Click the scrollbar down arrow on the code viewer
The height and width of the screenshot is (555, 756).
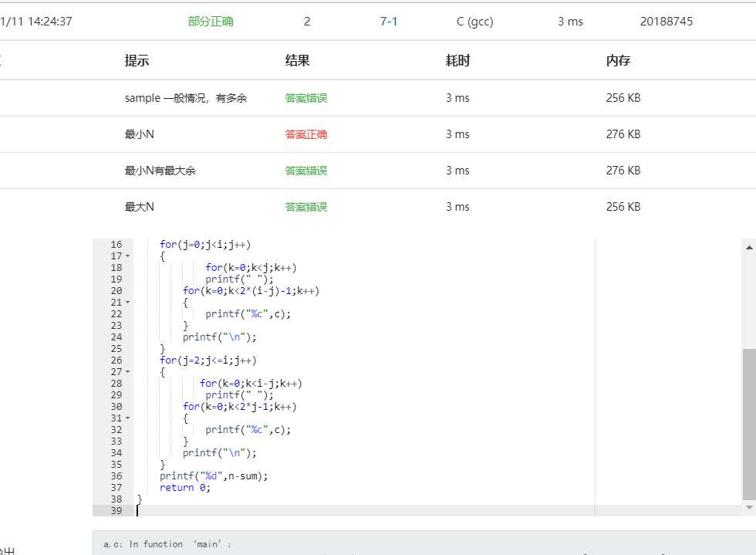click(750, 506)
